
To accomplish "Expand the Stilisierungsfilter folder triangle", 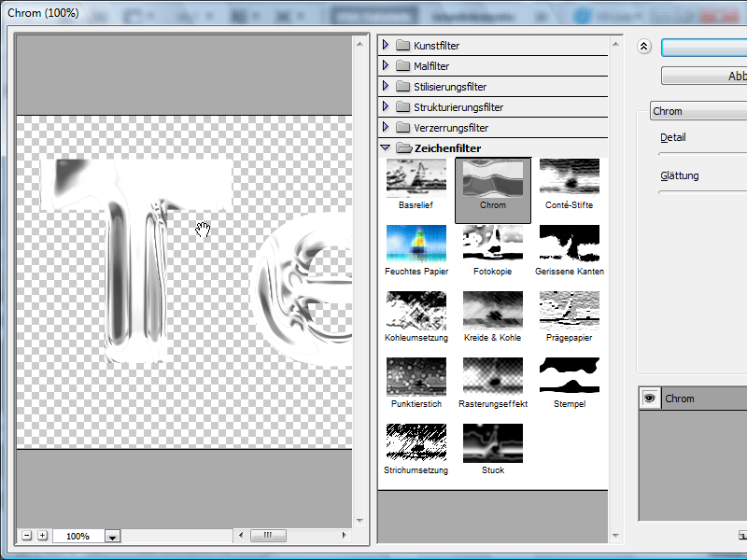I will 386,86.
